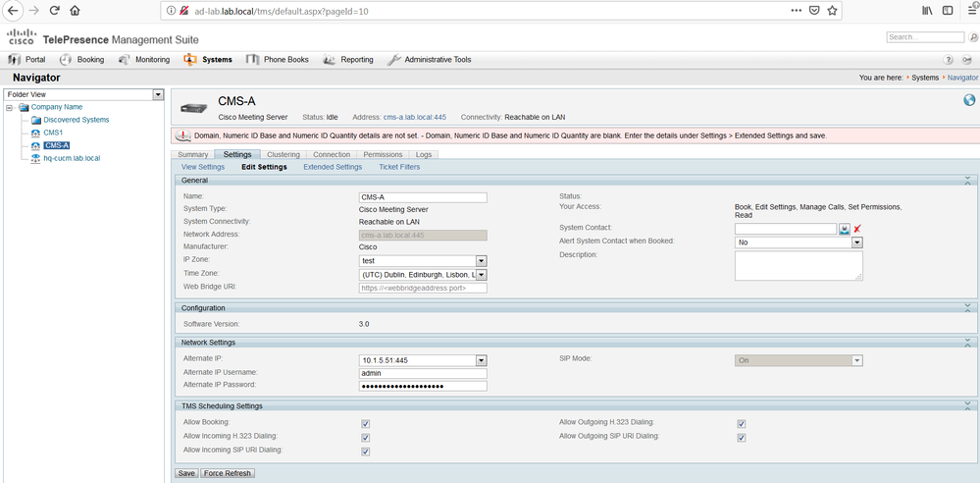980x483 pixels.
Task: Open the Reporting menu
Action: pos(348,60)
